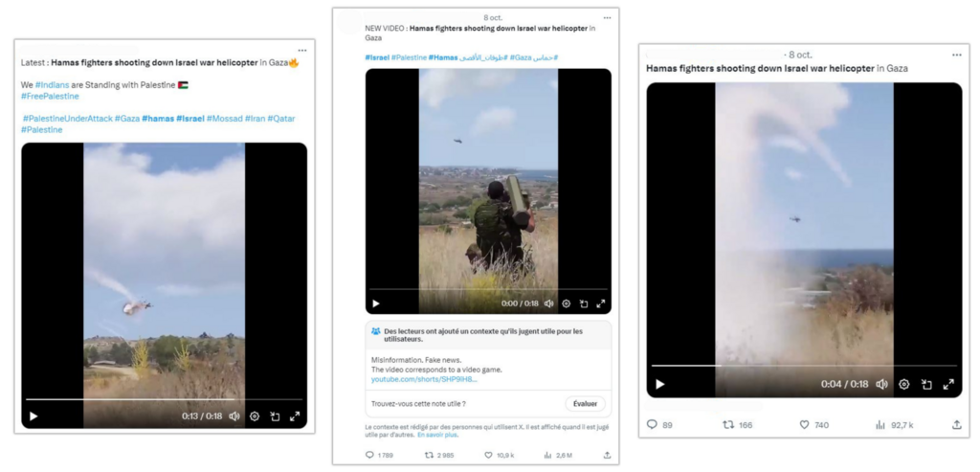Toggle volume on middle tweet video
Screen dimensions: 980x472
[x=549, y=303]
